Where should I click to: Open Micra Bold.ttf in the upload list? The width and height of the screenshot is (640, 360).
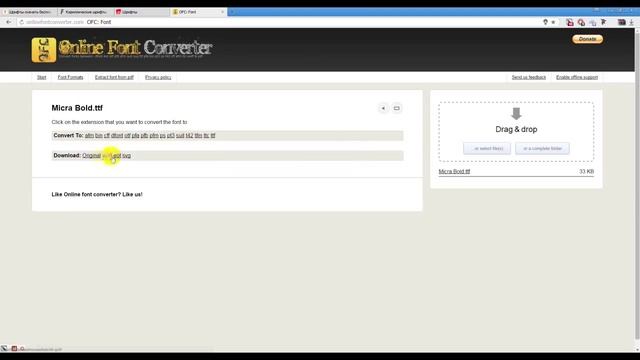[x=454, y=171]
